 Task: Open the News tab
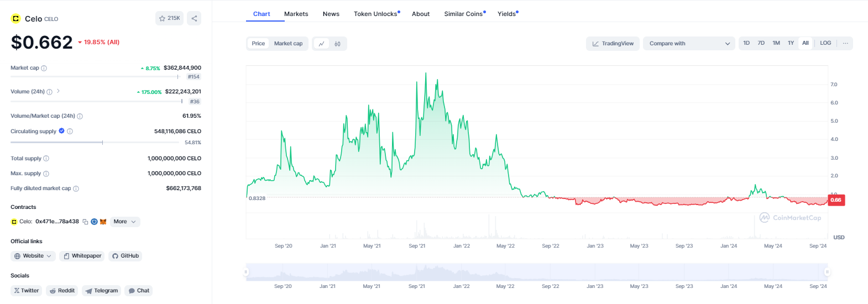[x=331, y=14]
